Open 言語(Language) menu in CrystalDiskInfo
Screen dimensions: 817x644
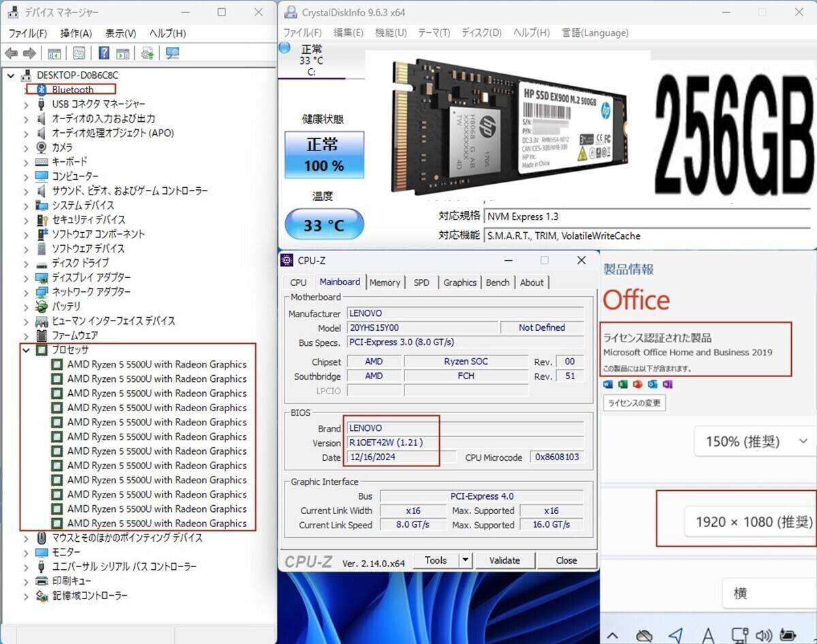(x=594, y=33)
